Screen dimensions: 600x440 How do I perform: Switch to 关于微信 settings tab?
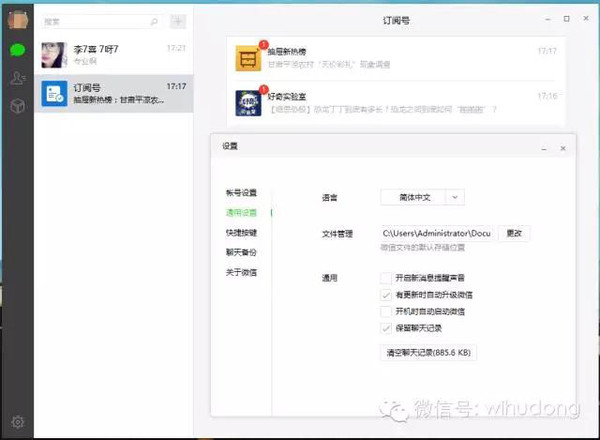click(x=241, y=272)
